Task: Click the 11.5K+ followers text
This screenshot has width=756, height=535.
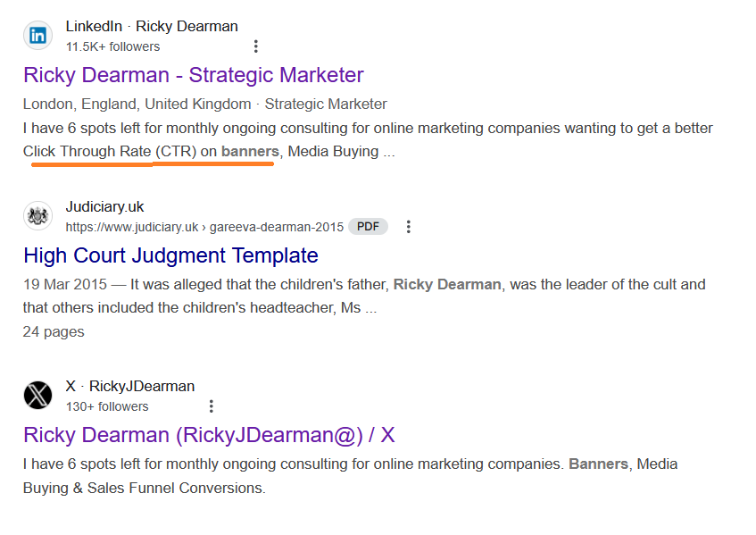Action: coord(112,46)
